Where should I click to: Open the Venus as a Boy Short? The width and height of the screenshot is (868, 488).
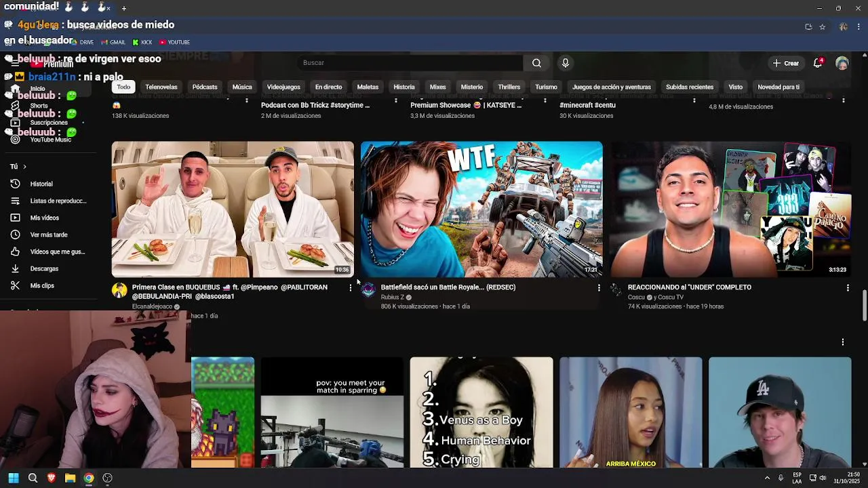pos(481,412)
